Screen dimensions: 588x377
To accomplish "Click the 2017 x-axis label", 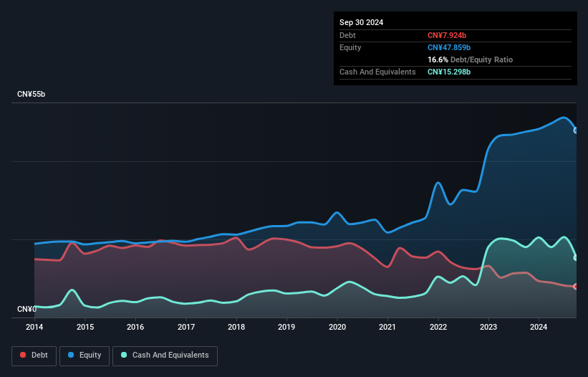I will [186, 327].
